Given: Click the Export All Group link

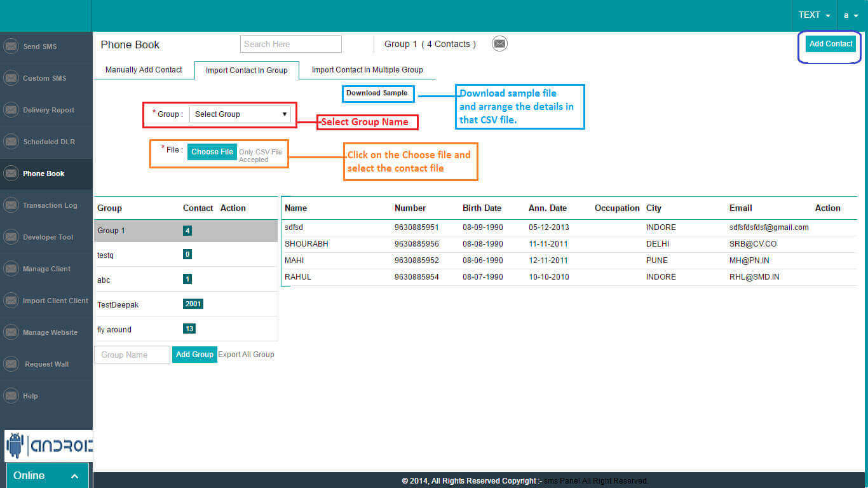Looking at the screenshot, I should [x=246, y=355].
